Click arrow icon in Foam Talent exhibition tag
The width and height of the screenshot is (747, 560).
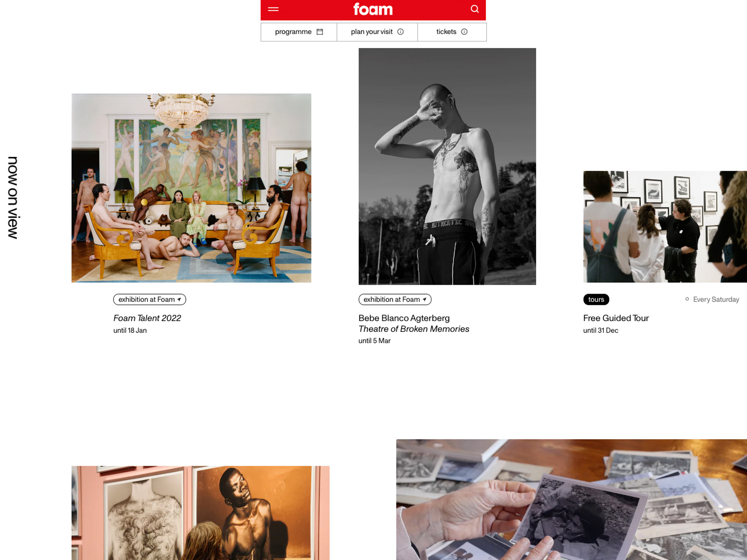(179, 300)
